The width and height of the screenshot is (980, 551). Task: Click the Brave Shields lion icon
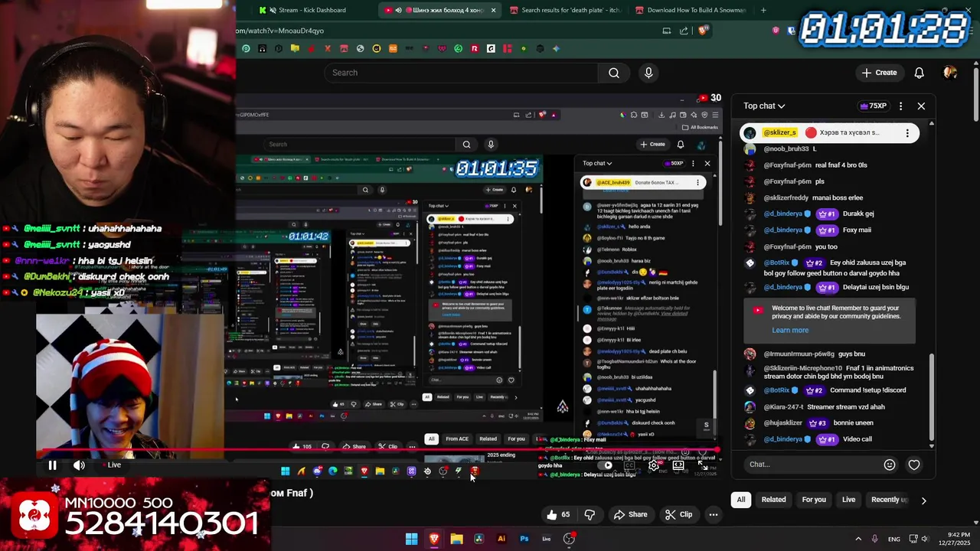(x=704, y=31)
